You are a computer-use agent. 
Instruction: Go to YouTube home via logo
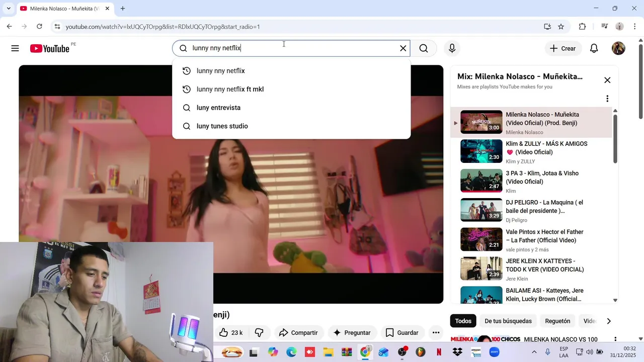coord(49,48)
